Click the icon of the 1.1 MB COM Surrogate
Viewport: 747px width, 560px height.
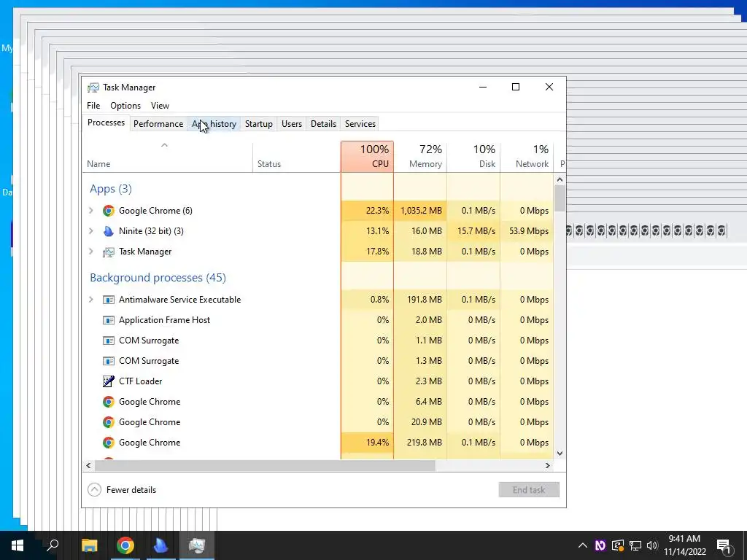tap(109, 341)
